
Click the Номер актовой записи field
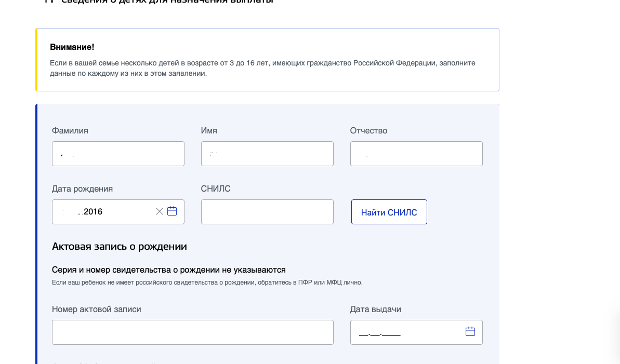[192, 332]
